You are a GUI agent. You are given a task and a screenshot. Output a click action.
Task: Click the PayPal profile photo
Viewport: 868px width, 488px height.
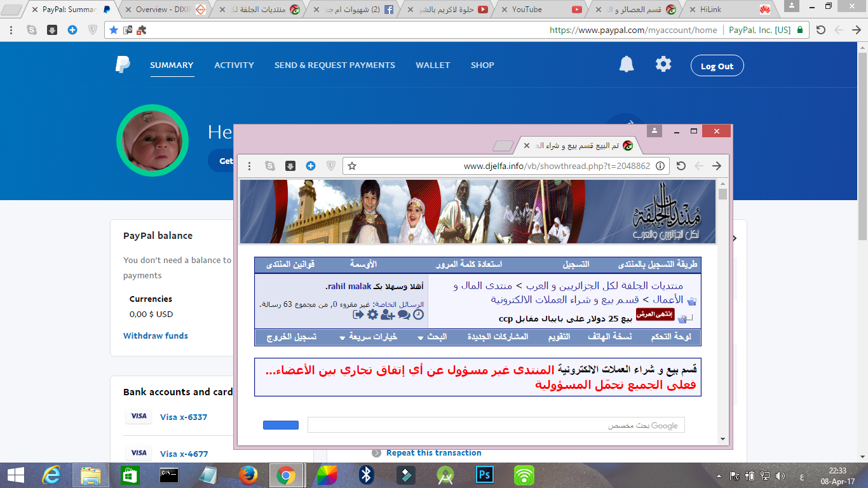click(x=153, y=140)
